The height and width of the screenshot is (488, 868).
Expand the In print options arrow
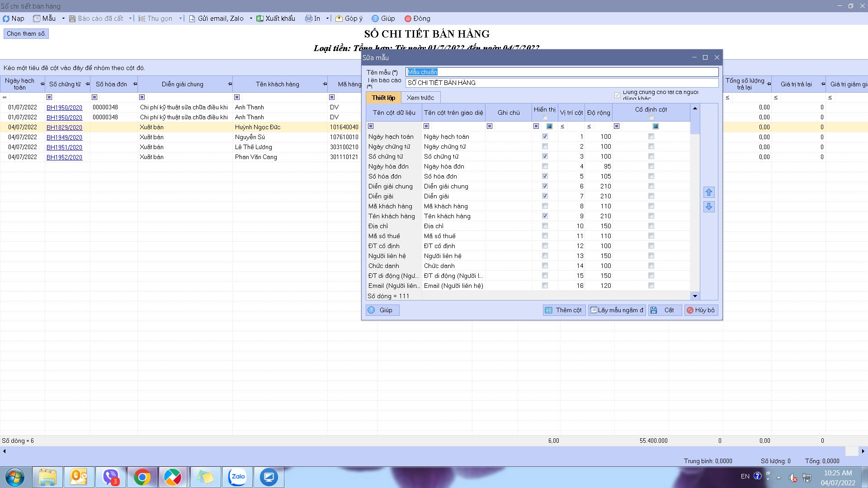tap(327, 19)
